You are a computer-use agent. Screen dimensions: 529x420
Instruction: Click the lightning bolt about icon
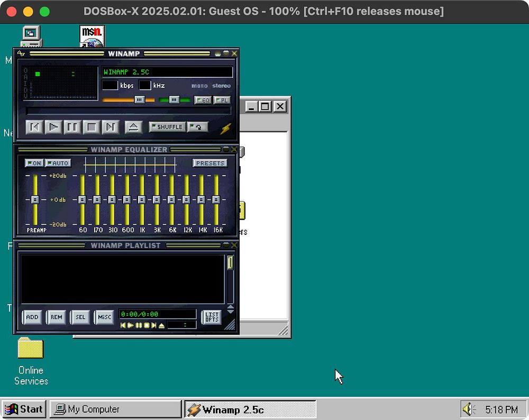[226, 128]
